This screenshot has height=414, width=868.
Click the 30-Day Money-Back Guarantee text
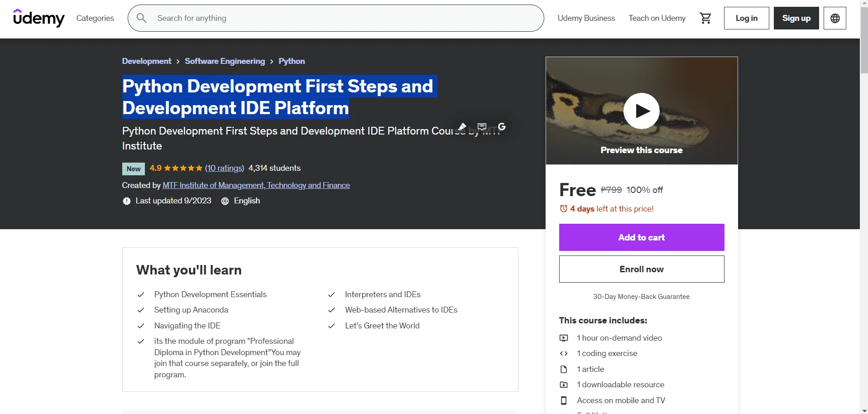click(x=642, y=297)
